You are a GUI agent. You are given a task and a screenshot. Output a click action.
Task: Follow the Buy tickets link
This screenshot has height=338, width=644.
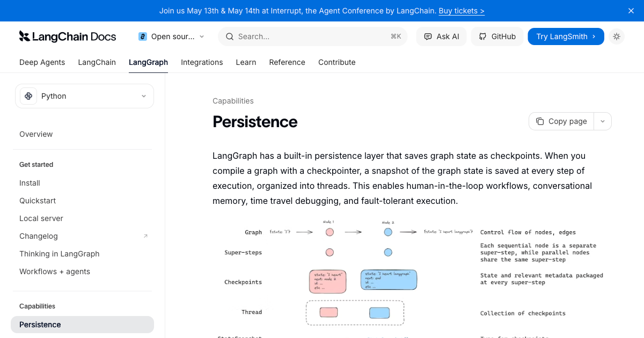click(462, 11)
